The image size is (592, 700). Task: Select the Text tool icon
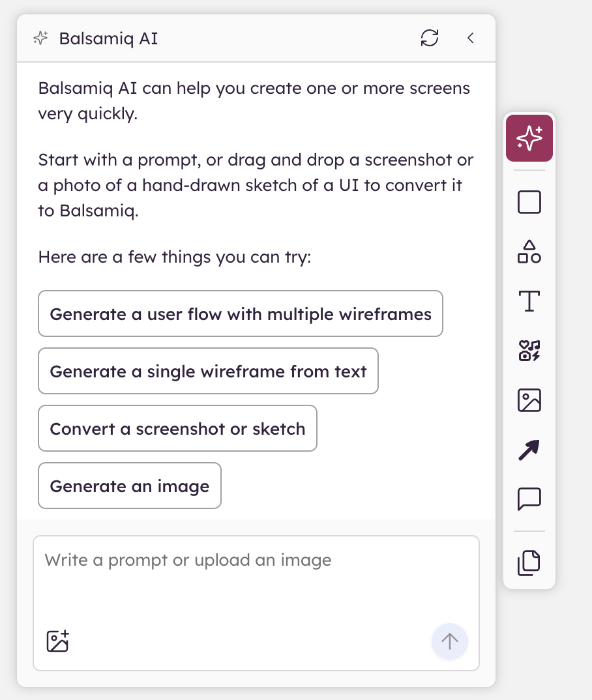529,301
